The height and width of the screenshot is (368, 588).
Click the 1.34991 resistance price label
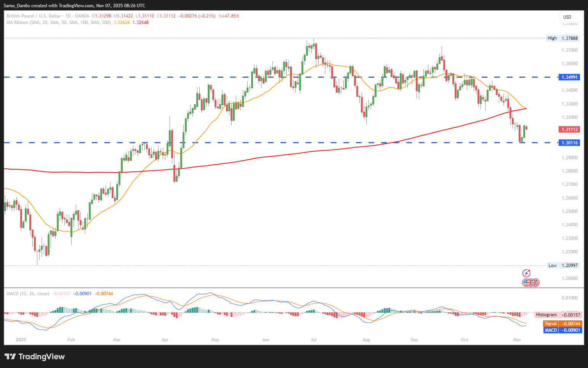pyautogui.click(x=570, y=77)
